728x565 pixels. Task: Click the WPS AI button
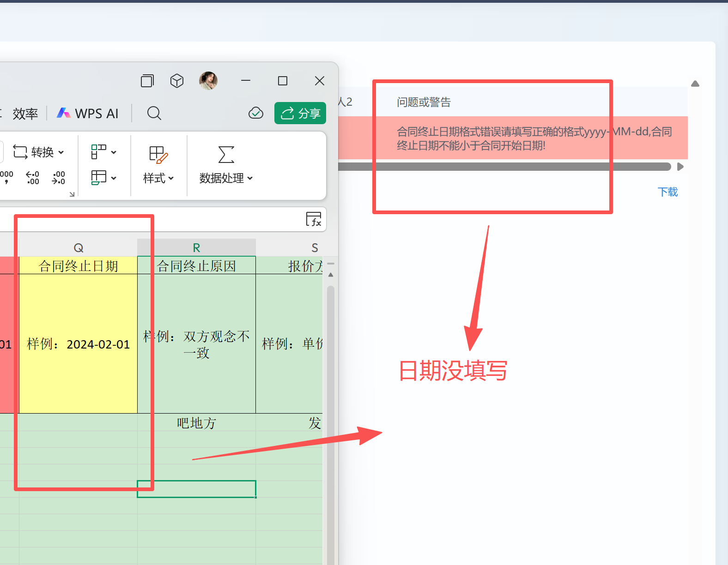(88, 114)
